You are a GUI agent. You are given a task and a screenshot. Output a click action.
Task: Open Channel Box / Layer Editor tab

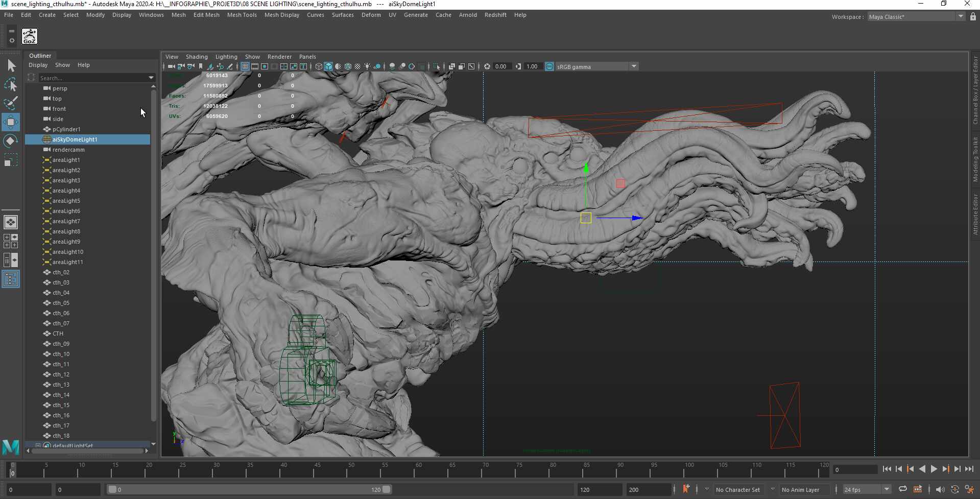[975, 90]
